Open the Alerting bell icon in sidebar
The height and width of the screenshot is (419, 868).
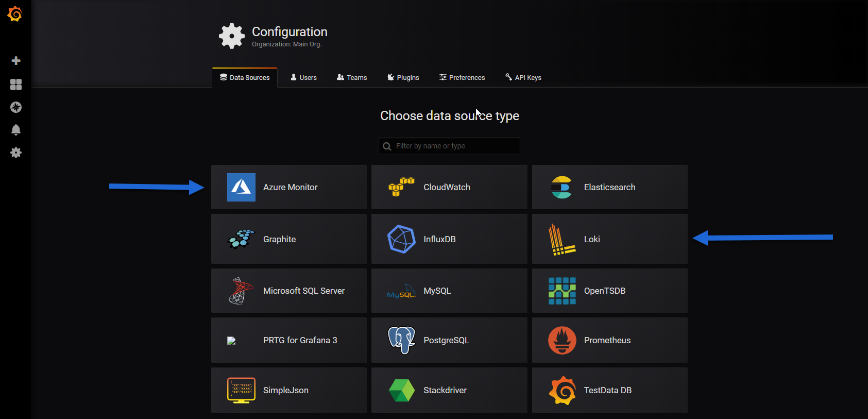coord(16,130)
